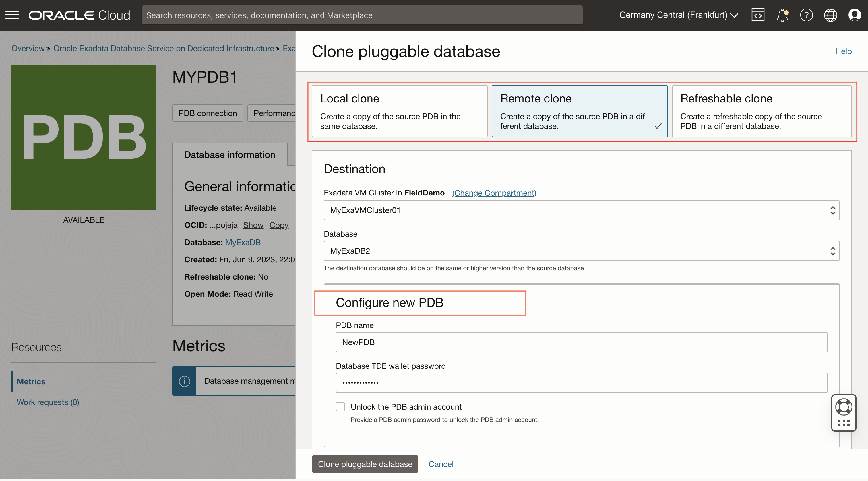The image size is (868, 481).
Task: Select the Local clone option card
Action: coord(399,111)
